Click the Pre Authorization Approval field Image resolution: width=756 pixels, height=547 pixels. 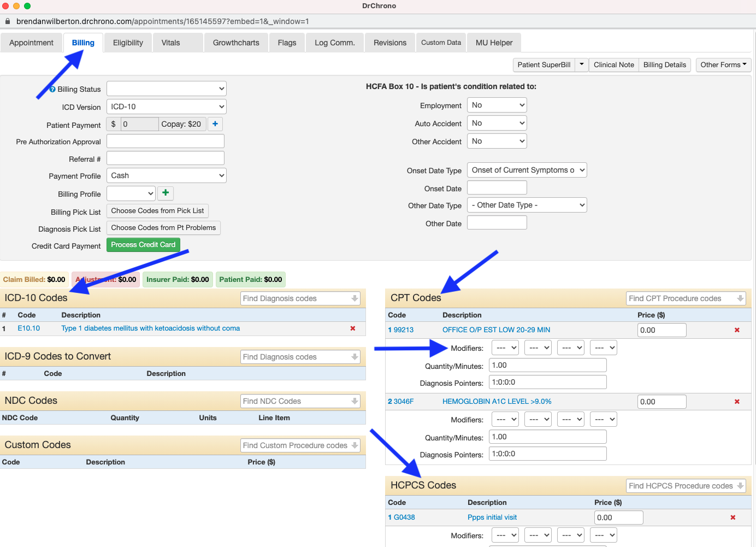(166, 141)
